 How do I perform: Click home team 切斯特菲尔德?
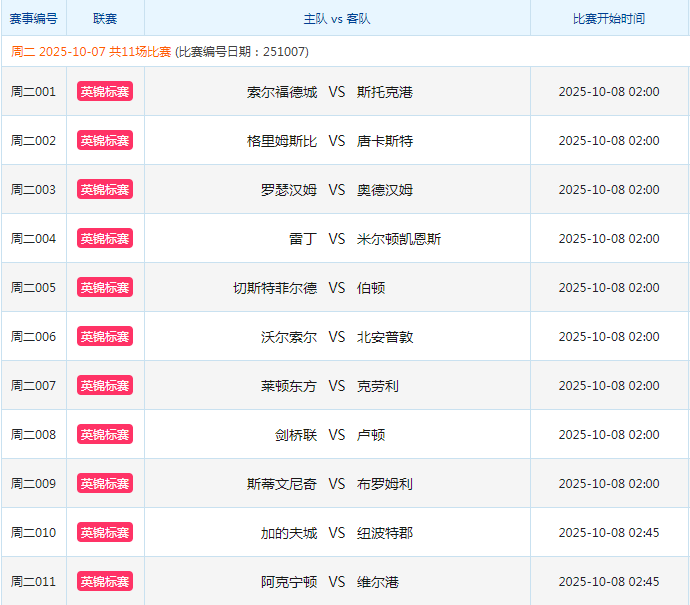click(x=275, y=288)
